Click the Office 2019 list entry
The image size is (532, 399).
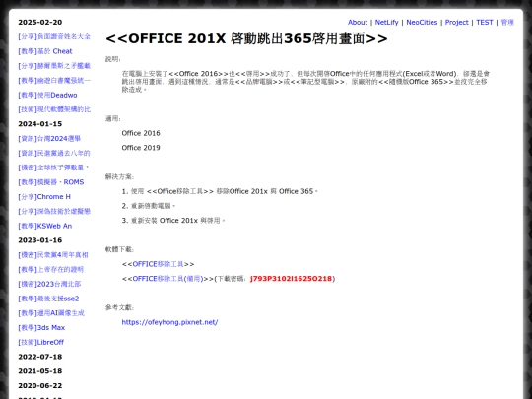pyautogui.click(x=141, y=148)
